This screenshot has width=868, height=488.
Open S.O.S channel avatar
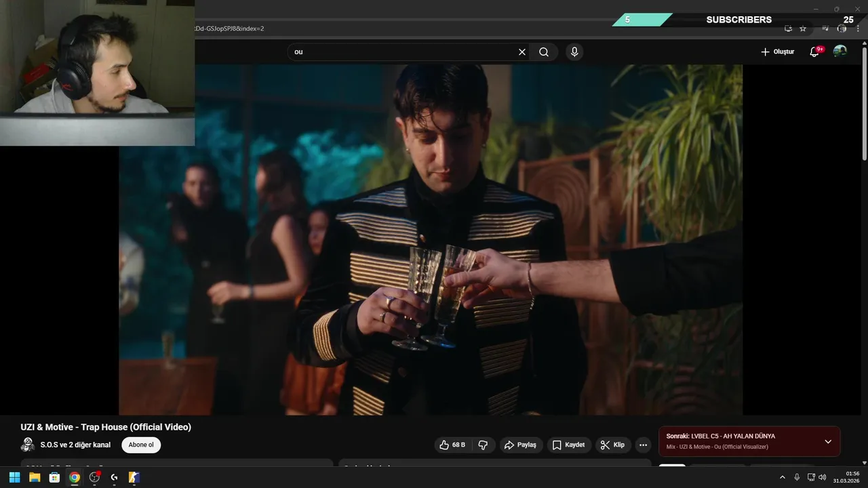pyautogui.click(x=28, y=445)
